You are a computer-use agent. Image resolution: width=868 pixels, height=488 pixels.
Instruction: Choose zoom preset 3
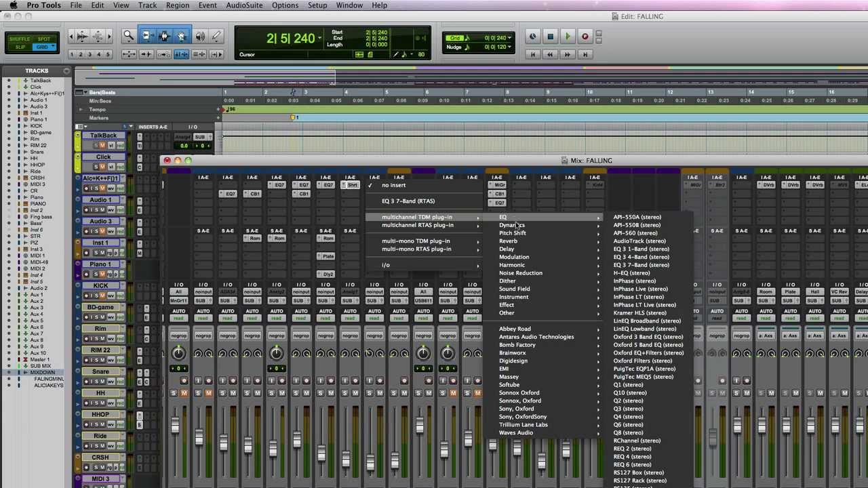coord(90,54)
